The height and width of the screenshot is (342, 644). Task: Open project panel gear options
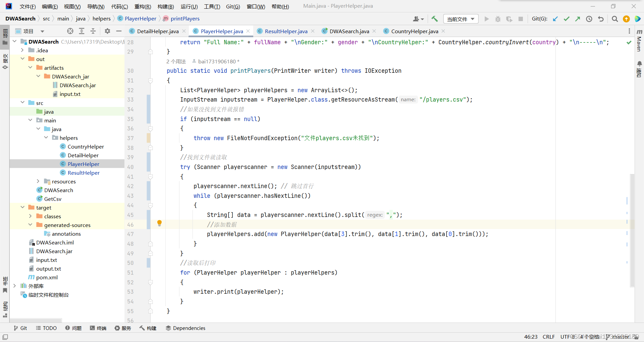(x=107, y=31)
